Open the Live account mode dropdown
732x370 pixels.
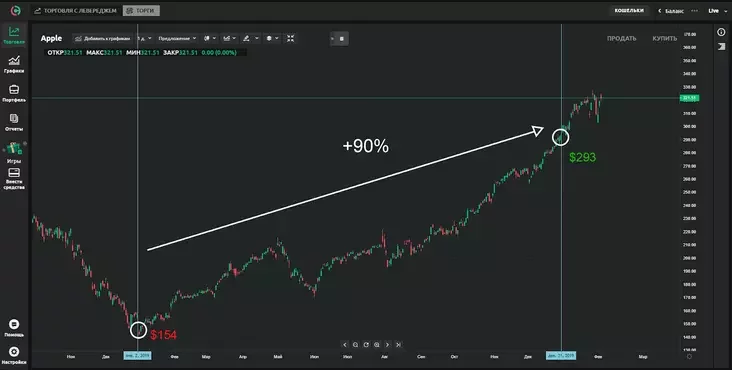tap(717, 11)
